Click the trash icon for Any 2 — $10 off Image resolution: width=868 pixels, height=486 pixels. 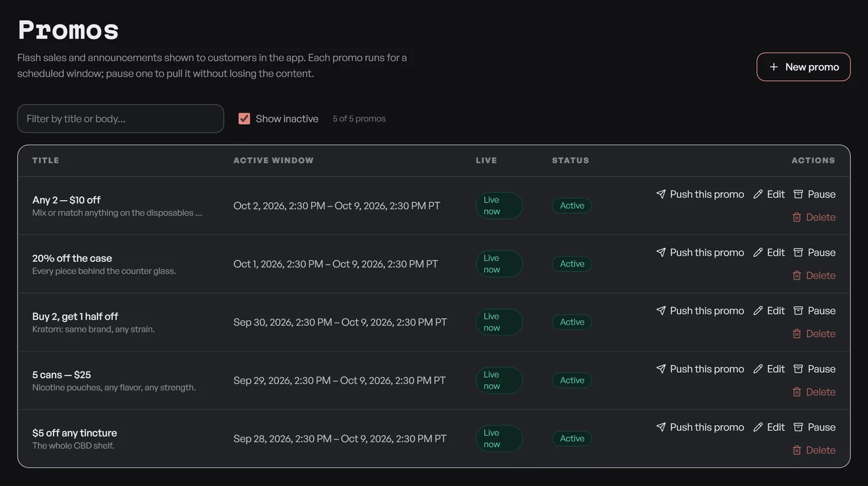click(x=797, y=217)
